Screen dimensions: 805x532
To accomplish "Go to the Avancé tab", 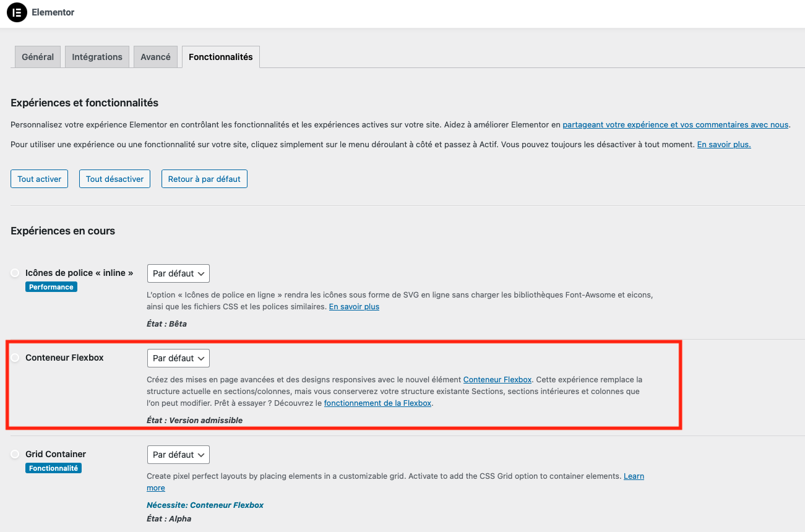I will pyautogui.click(x=155, y=57).
